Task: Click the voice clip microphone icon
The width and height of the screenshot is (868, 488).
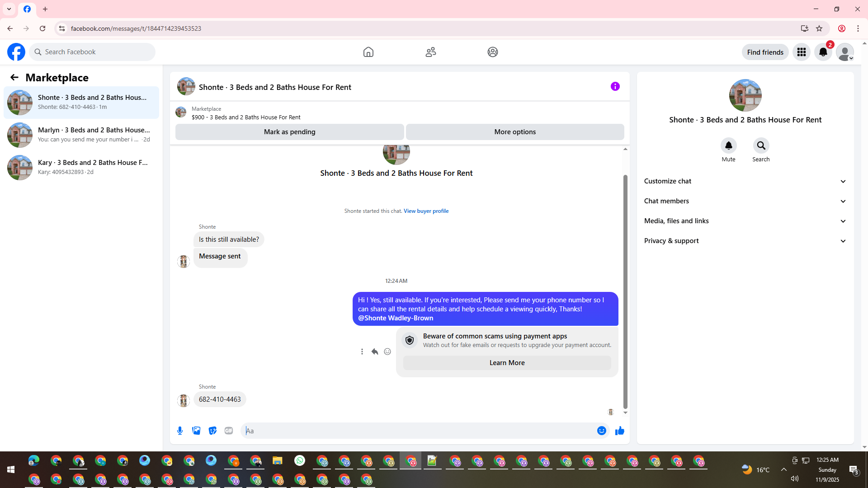Action: click(180, 431)
